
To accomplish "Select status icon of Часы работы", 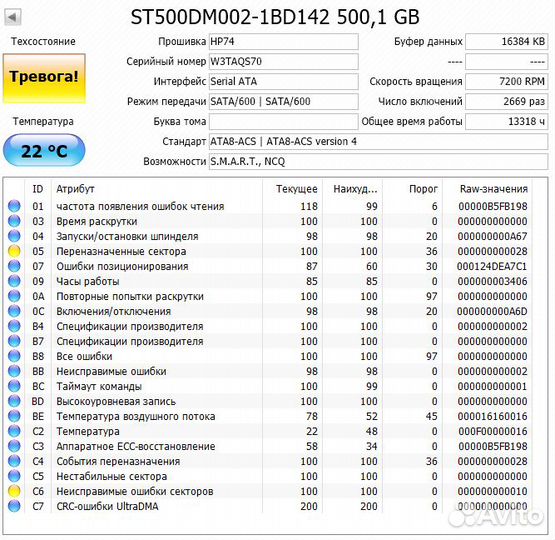I will 14,281.
